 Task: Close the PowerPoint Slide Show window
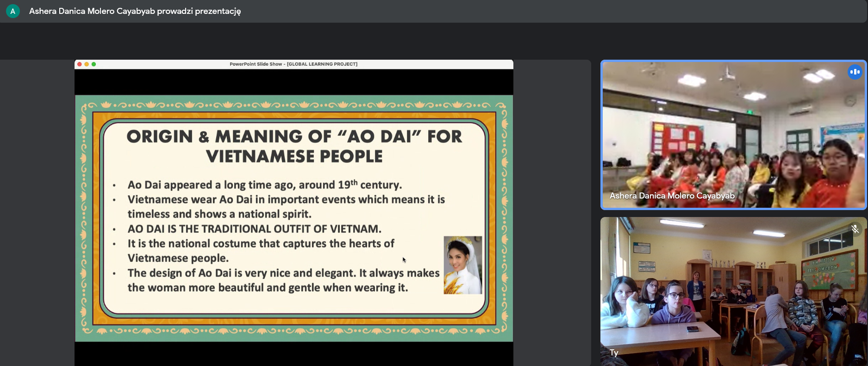pyautogui.click(x=80, y=64)
